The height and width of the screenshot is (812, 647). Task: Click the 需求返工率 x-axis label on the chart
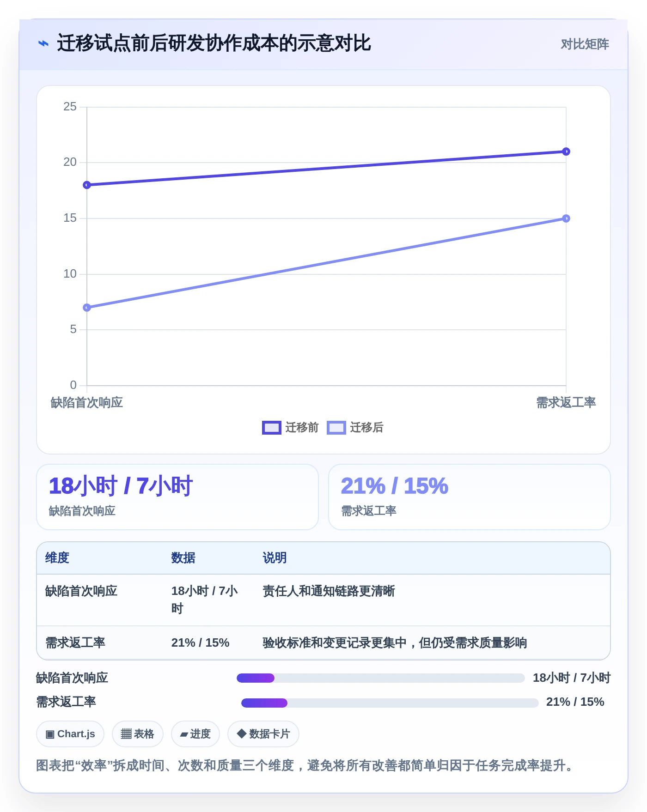point(566,403)
